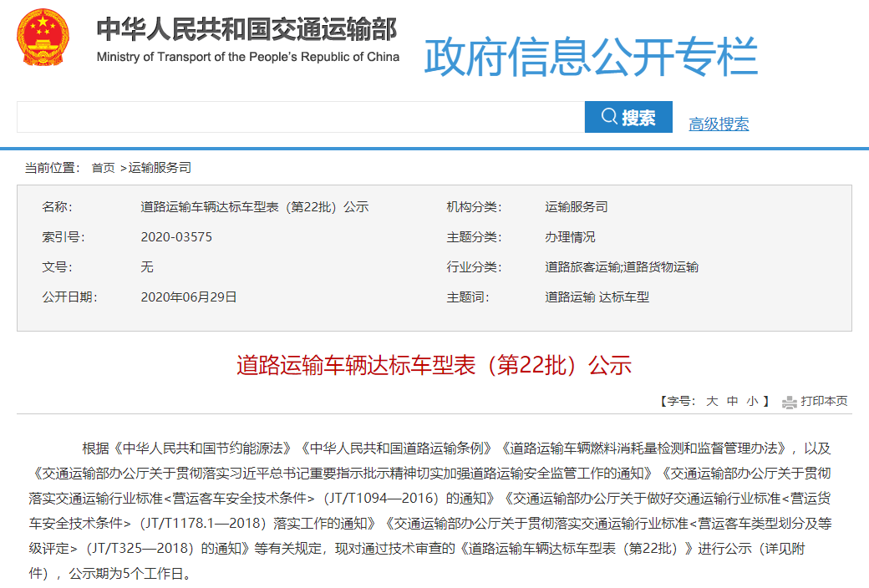
Task: Click the printer icon beside 打印本页
Action: (789, 402)
